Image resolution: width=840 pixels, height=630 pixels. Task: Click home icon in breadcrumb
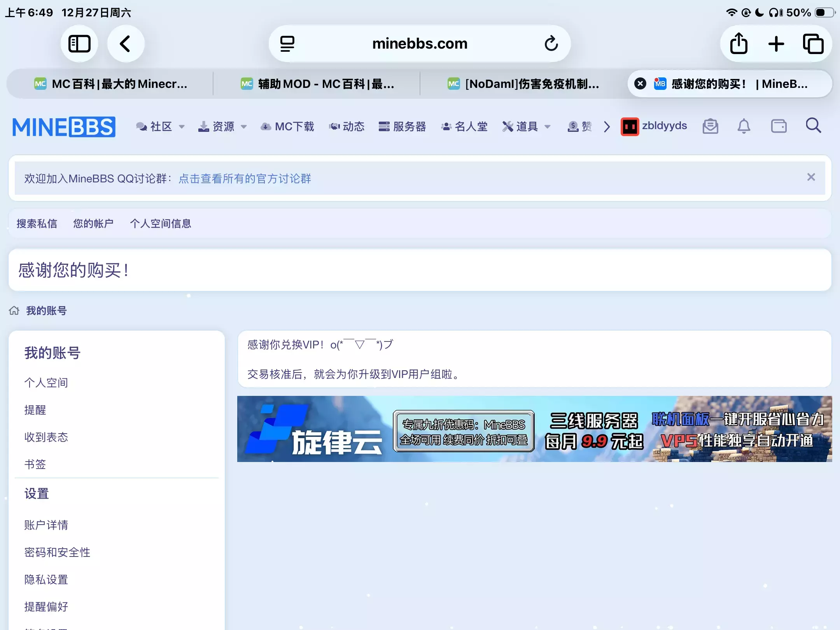pos(14,310)
